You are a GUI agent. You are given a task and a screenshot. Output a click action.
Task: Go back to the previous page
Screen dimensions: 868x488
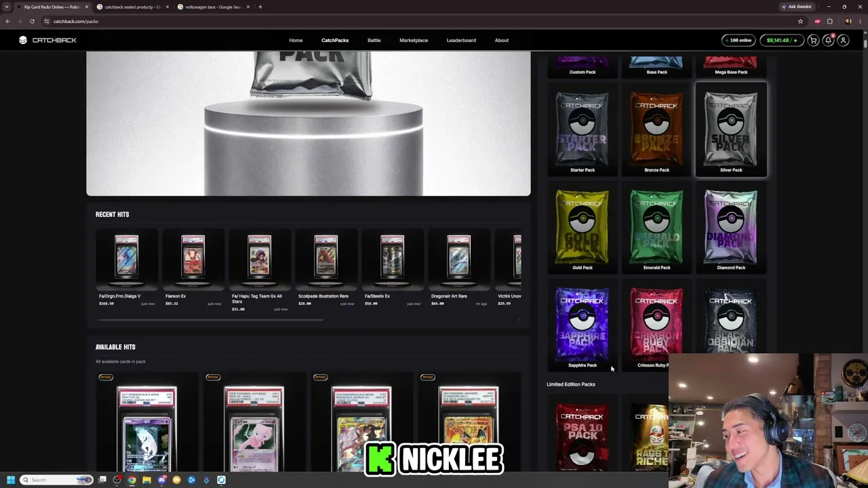coord(7,21)
